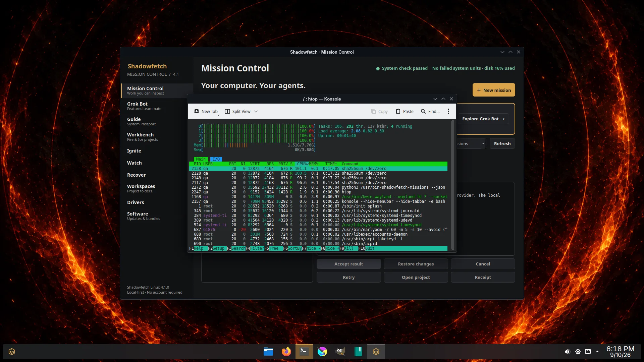Select the htop process row PID 2247
Image resolution: width=644 pixels, height=362 pixels.
coord(318,192)
